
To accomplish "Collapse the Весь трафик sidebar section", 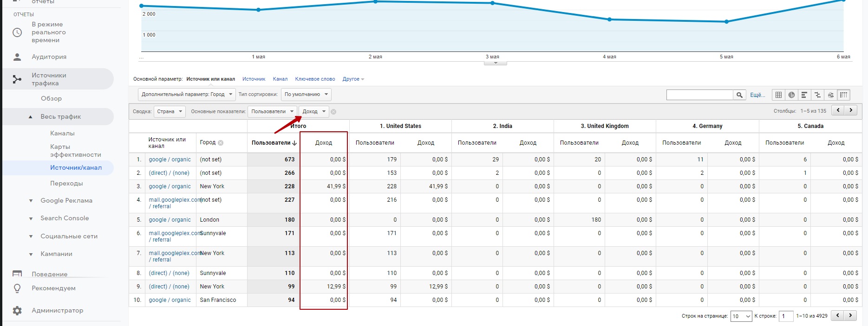I will click(x=31, y=117).
